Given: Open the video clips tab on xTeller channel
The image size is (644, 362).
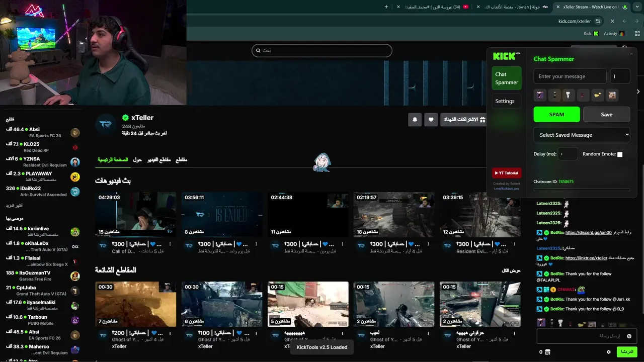Looking at the screenshot, I should (159, 159).
